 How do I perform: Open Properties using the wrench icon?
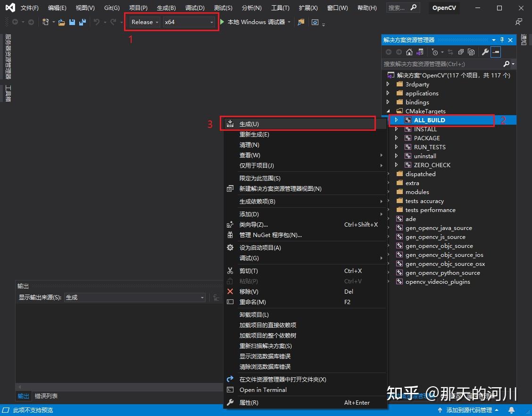tap(485, 52)
